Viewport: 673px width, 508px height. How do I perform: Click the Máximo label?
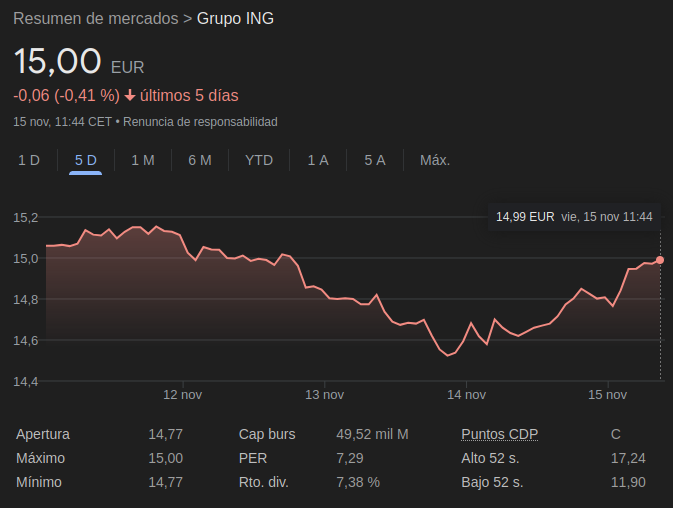[40, 458]
